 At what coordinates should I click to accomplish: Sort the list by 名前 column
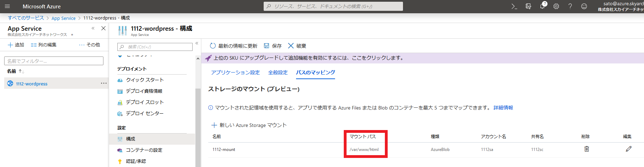pyautogui.click(x=15, y=71)
